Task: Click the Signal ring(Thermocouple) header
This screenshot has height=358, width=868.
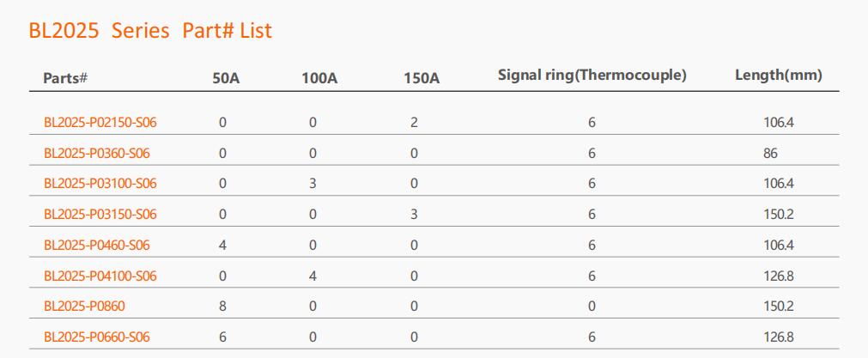Action: click(592, 76)
